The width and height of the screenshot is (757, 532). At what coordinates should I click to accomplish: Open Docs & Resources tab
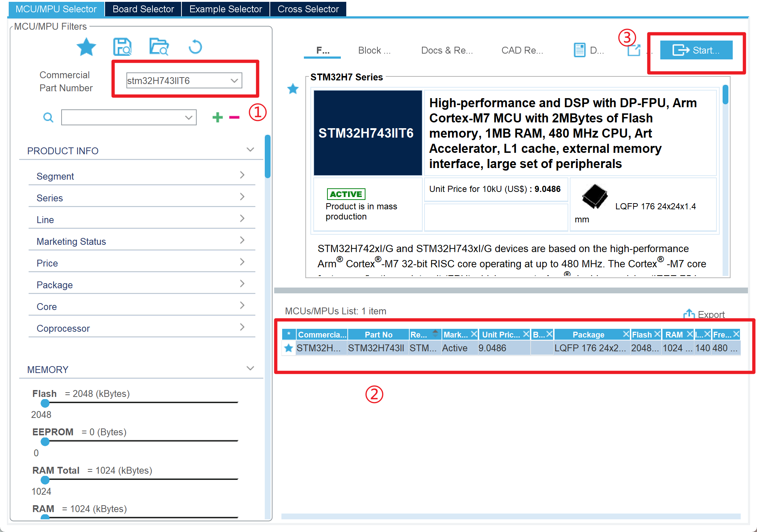pyautogui.click(x=447, y=50)
